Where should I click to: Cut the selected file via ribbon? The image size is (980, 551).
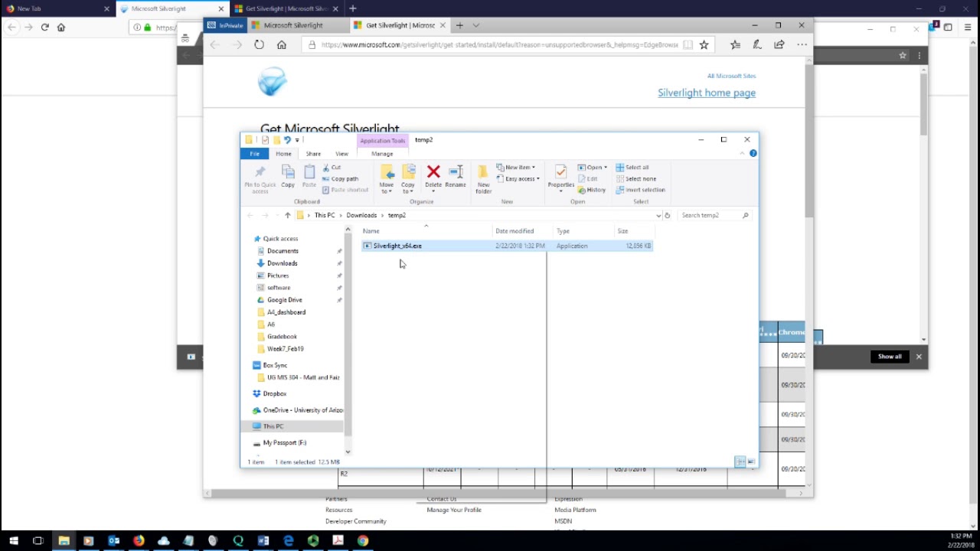click(x=332, y=168)
